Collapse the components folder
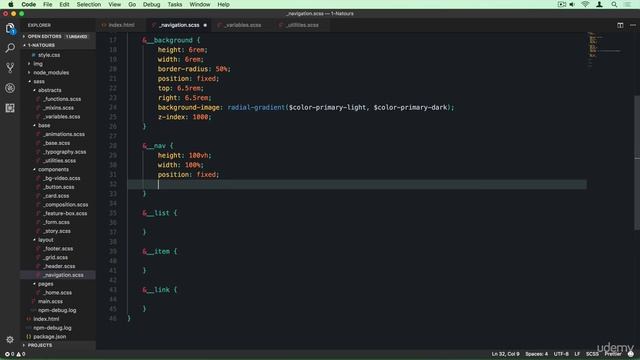The height and width of the screenshot is (360, 640). pyautogui.click(x=53, y=169)
